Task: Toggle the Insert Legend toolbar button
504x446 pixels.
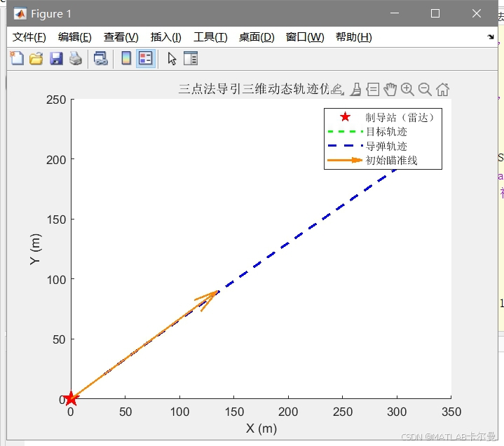Action: point(146,58)
